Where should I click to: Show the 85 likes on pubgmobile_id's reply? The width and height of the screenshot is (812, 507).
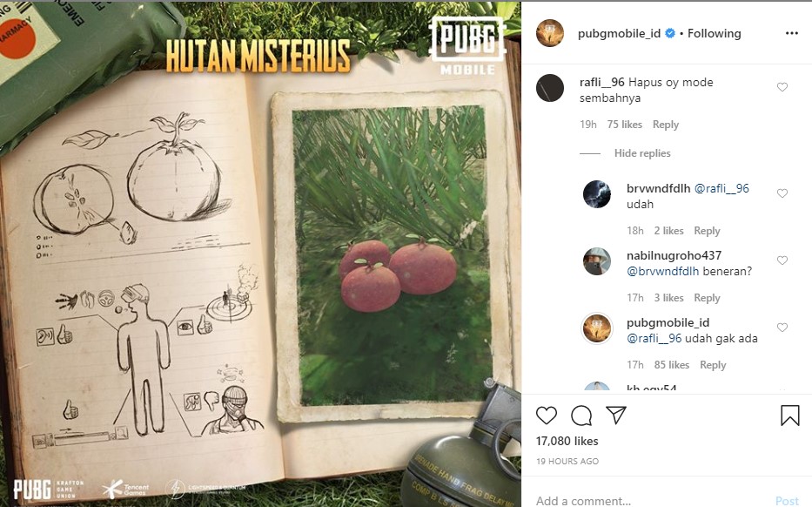click(x=672, y=365)
